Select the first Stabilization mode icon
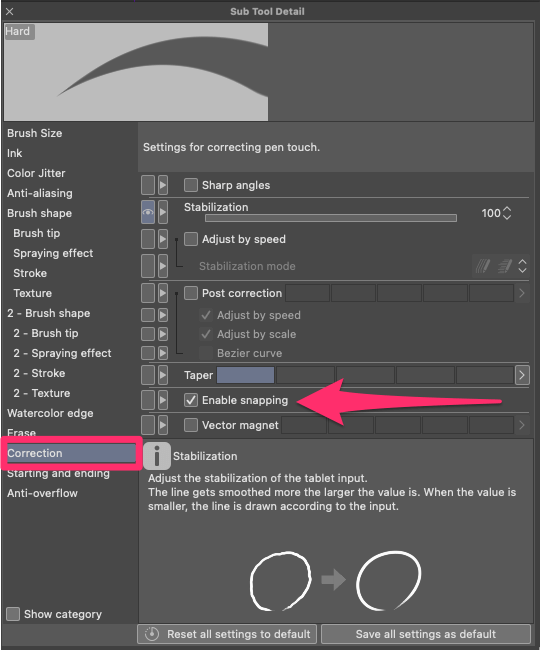The width and height of the screenshot is (540, 650). point(483,266)
